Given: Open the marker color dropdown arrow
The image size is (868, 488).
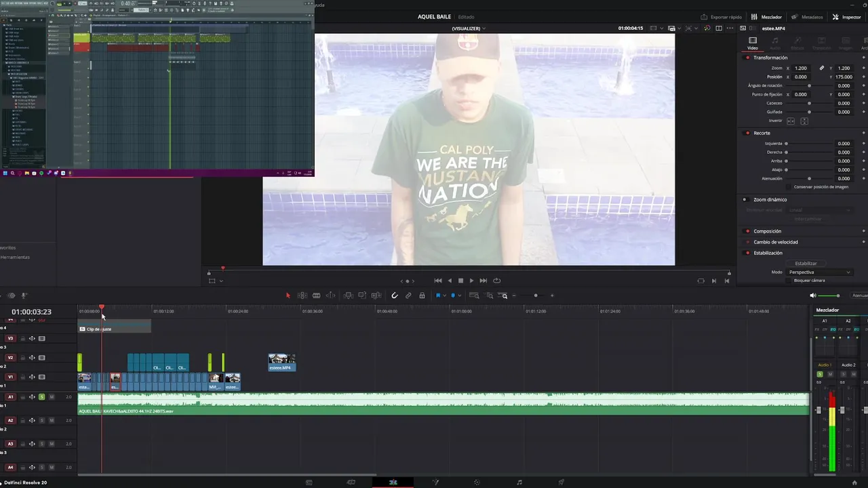Looking at the screenshot, I should click(x=459, y=296).
